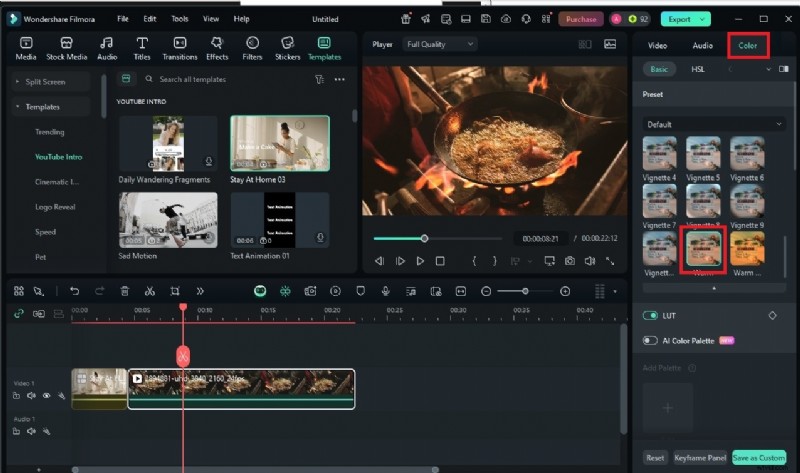This screenshot has height=473, width=800.
Task: Click the voiceover microphone icon
Action: (x=386, y=291)
